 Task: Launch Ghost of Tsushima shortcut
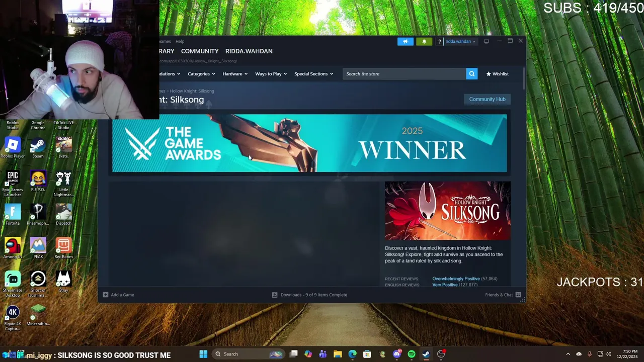click(38, 284)
